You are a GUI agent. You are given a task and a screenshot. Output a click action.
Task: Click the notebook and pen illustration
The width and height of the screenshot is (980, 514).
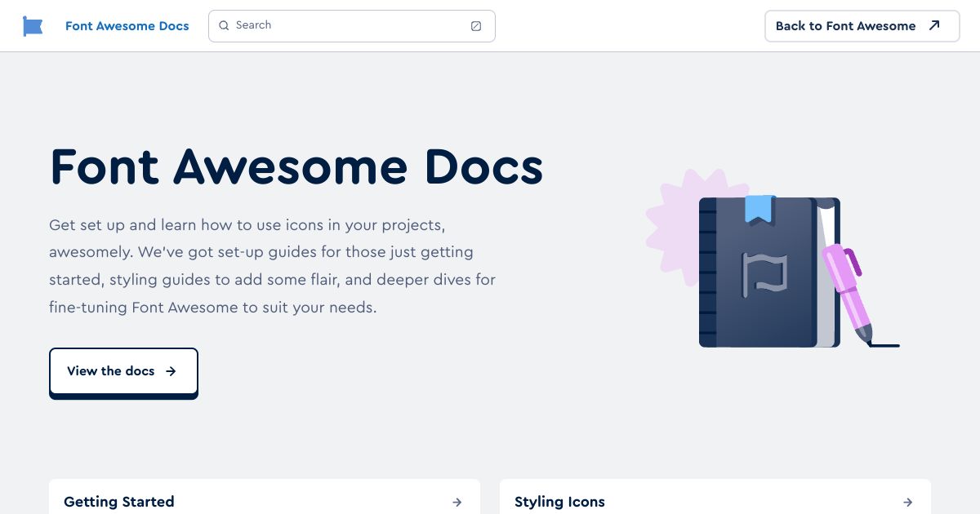pos(772,259)
